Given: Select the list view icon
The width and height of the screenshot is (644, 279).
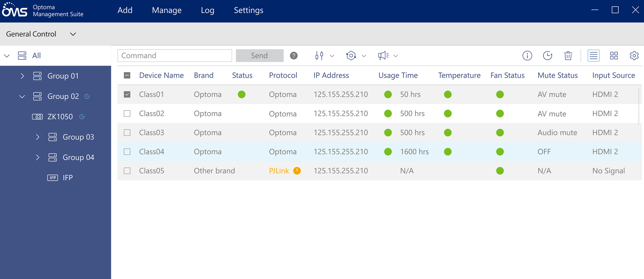Looking at the screenshot, I should point(594,56).
